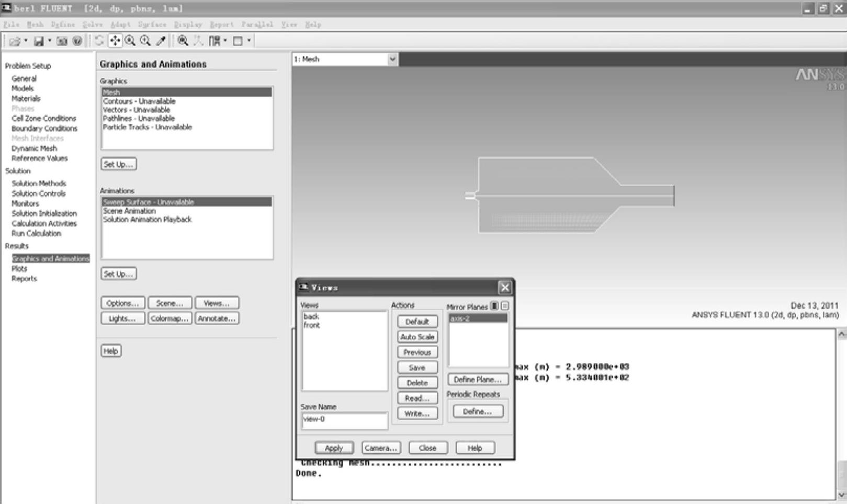Select all Mirror Planes with filled icon
This screenshot has width=847, height=504.
(494, 306)
